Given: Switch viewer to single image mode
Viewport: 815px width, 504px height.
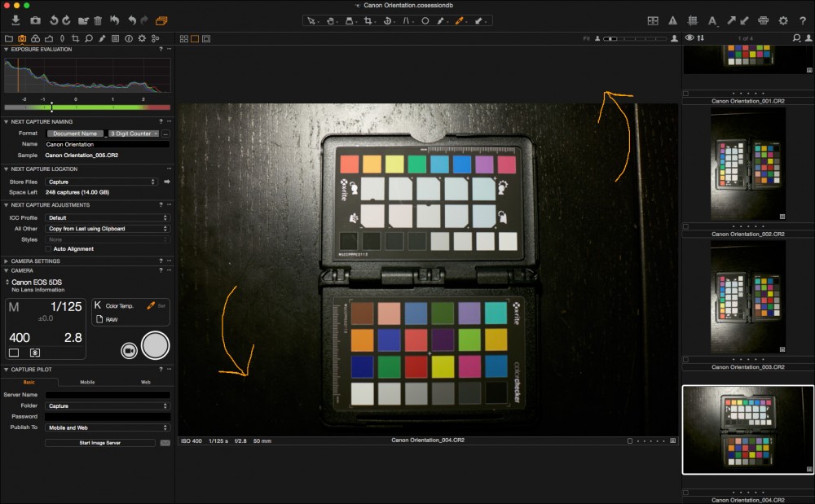Looking at the screenshot, I should (195, 38).
